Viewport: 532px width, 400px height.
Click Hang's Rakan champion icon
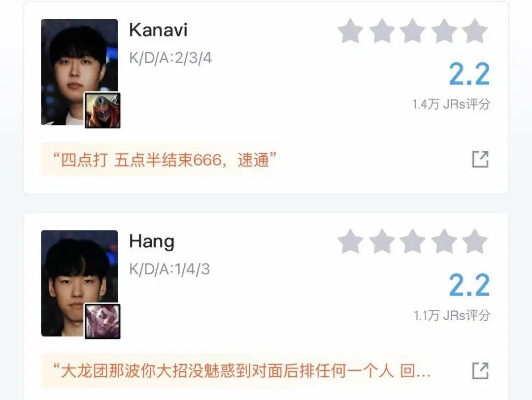tap(102, 321)
